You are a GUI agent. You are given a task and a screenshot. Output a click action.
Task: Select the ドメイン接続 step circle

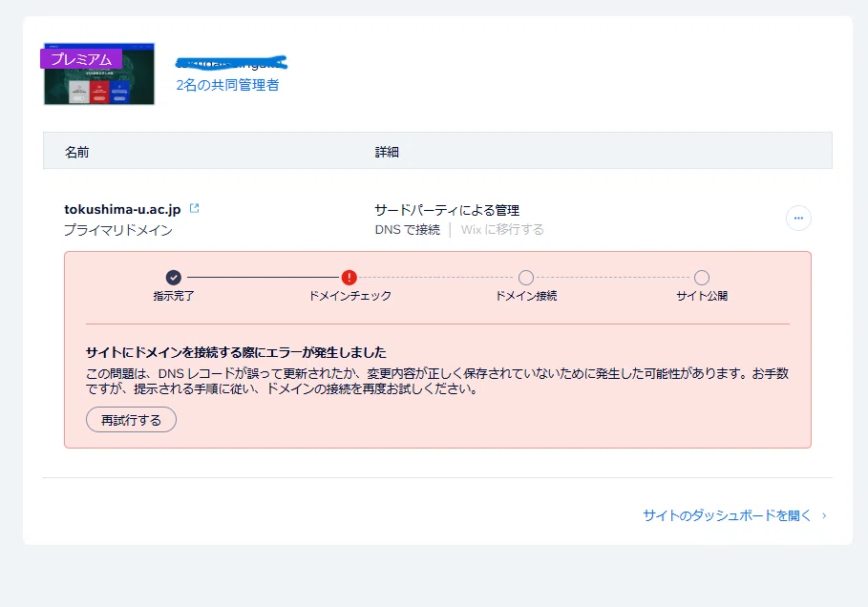click(526, 277)
